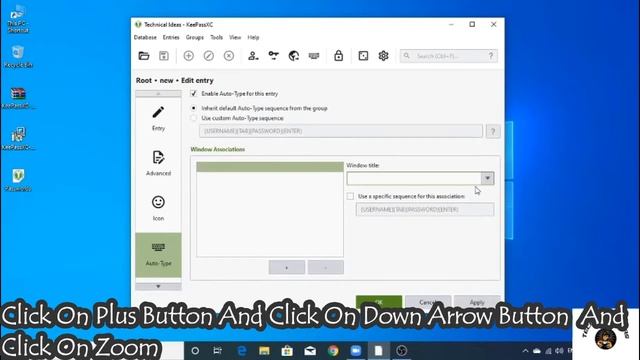Image resolution: width=640 pixels, height=360 pixels.
Task: Click the Save database toolbar icon
Action: (x=164, y=56)
